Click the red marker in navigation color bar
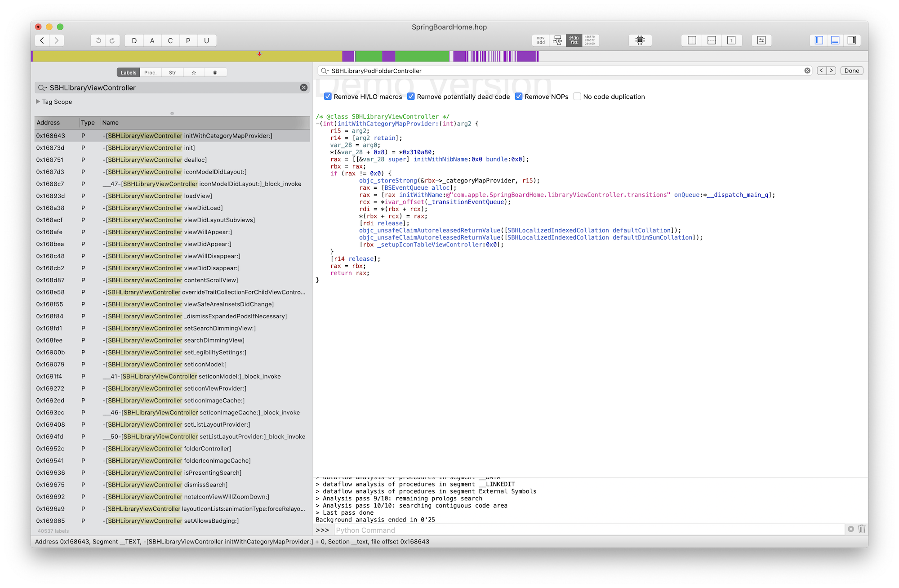 click(x=259, y=54)
